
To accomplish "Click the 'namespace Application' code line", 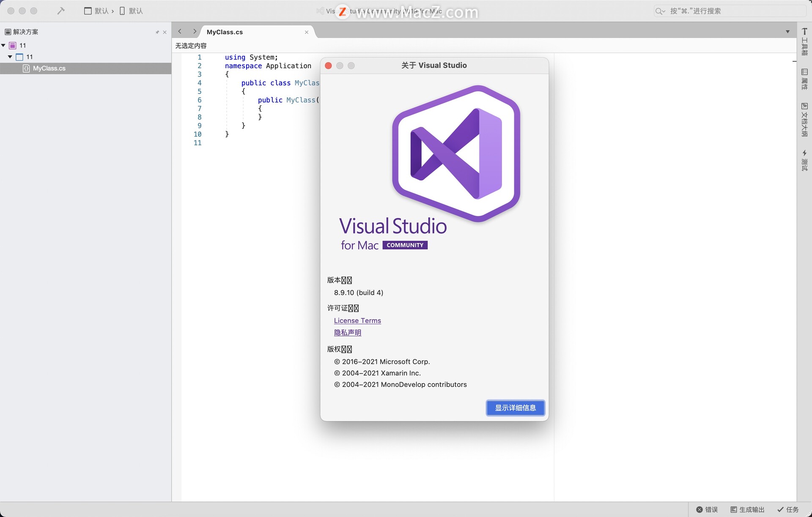I will (268, 66).
